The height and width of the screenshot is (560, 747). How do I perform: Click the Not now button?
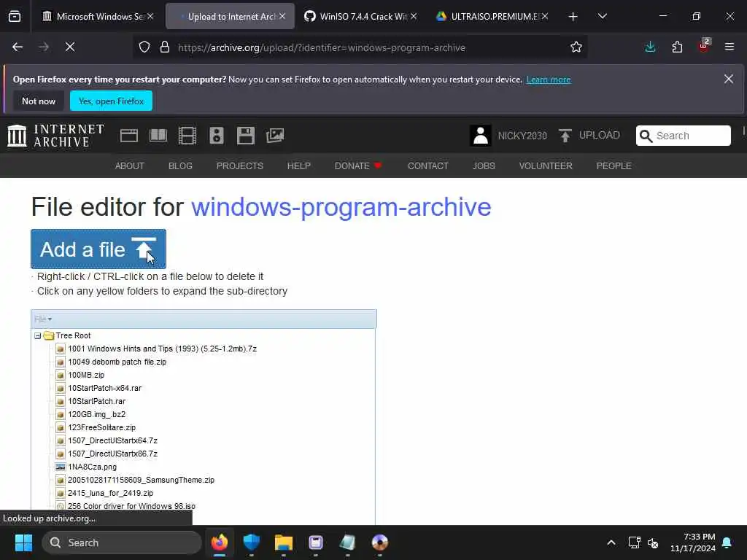pyautogui.click(x=39, y=101)
